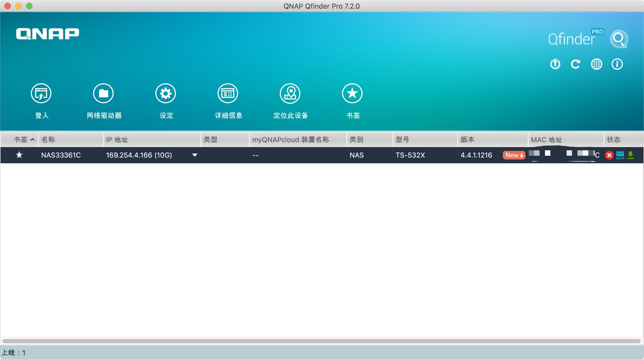Click the green download status icon
The width and height of the screenshot is (644, 359).
630,155
